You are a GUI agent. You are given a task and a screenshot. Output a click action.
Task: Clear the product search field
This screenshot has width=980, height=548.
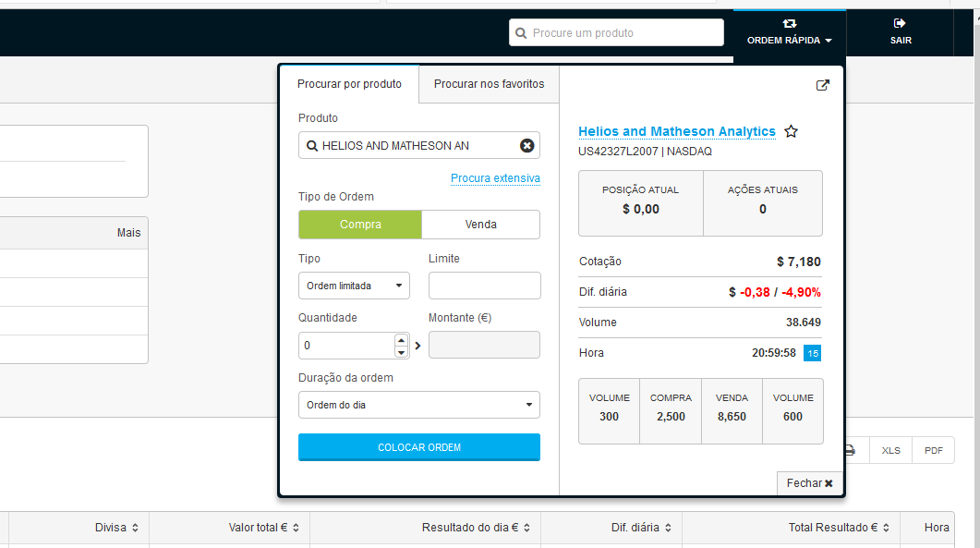point(526,146)
